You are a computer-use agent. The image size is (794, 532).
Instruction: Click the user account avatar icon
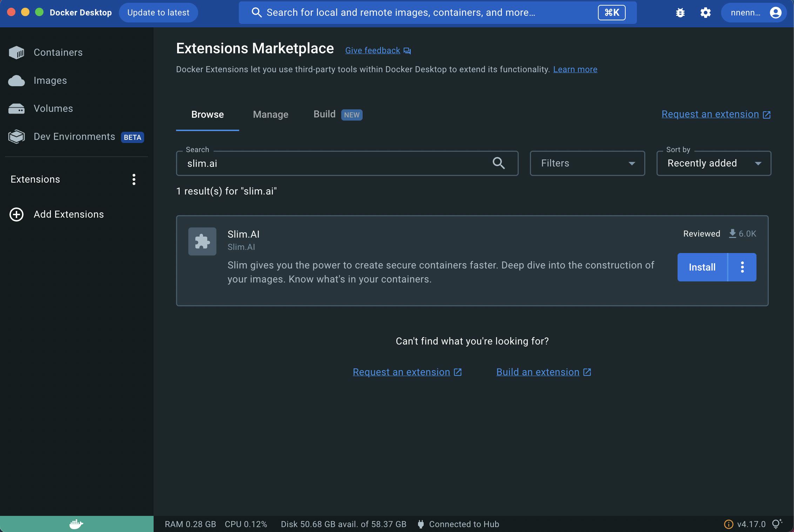[x=775, y=13]
